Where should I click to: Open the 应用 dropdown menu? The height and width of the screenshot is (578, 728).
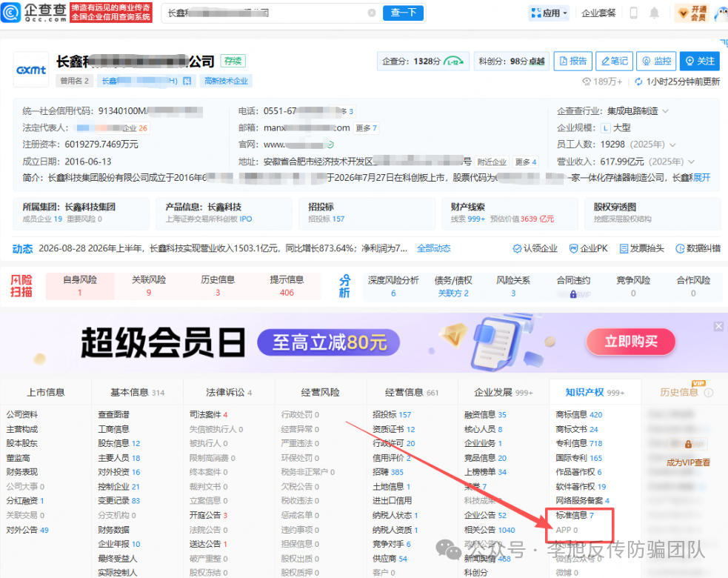(x=549, y=13)
